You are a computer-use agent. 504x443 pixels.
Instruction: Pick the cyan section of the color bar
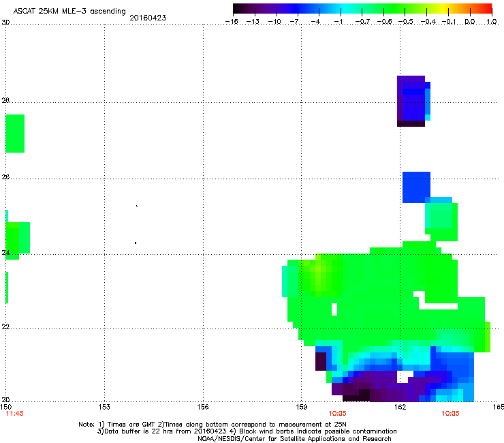pyautogui.click(x=345, y=8)
